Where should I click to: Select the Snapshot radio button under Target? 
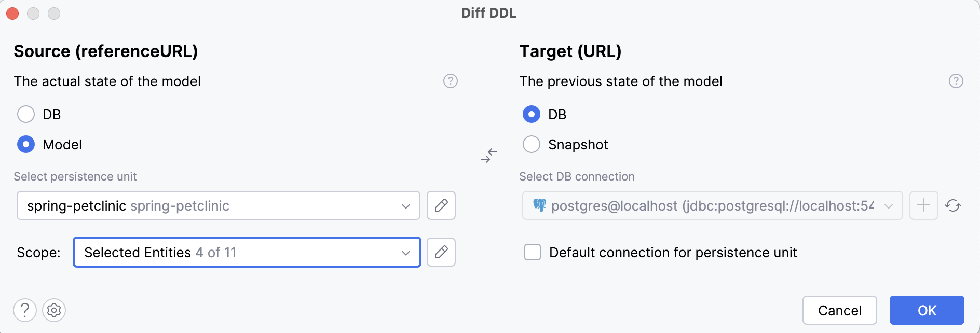531,145
